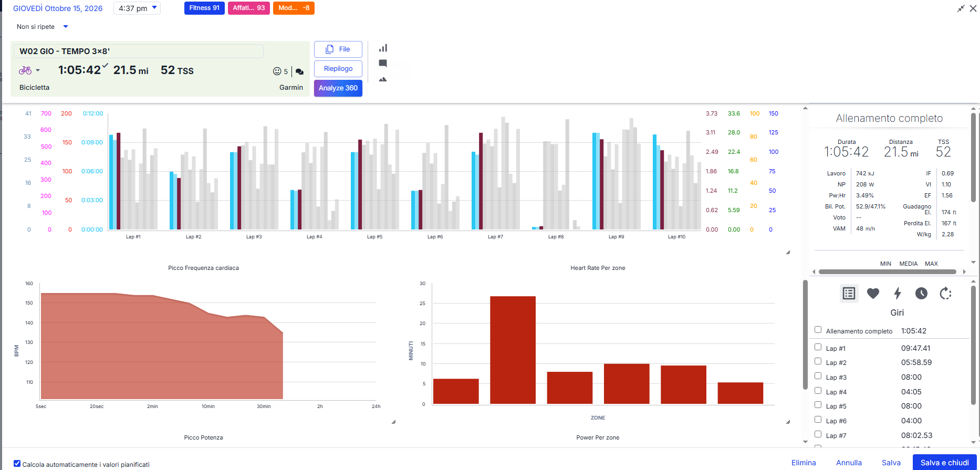This screenshot has height=470, width=980.
Task: Select the bike sport type icon
Action: click(25, 70)
